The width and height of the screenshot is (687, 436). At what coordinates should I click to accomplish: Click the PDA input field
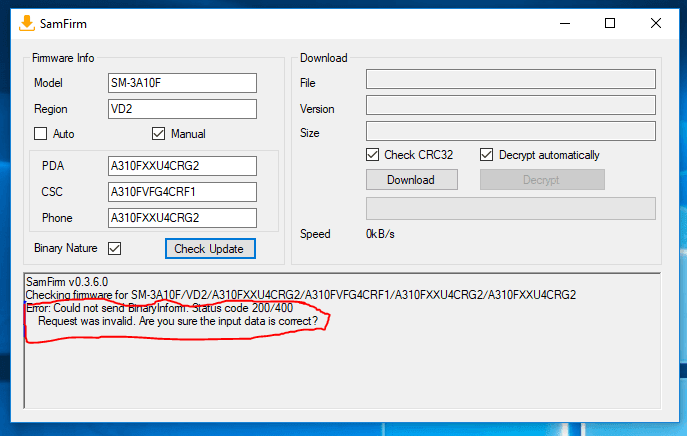tap(182, 166)
